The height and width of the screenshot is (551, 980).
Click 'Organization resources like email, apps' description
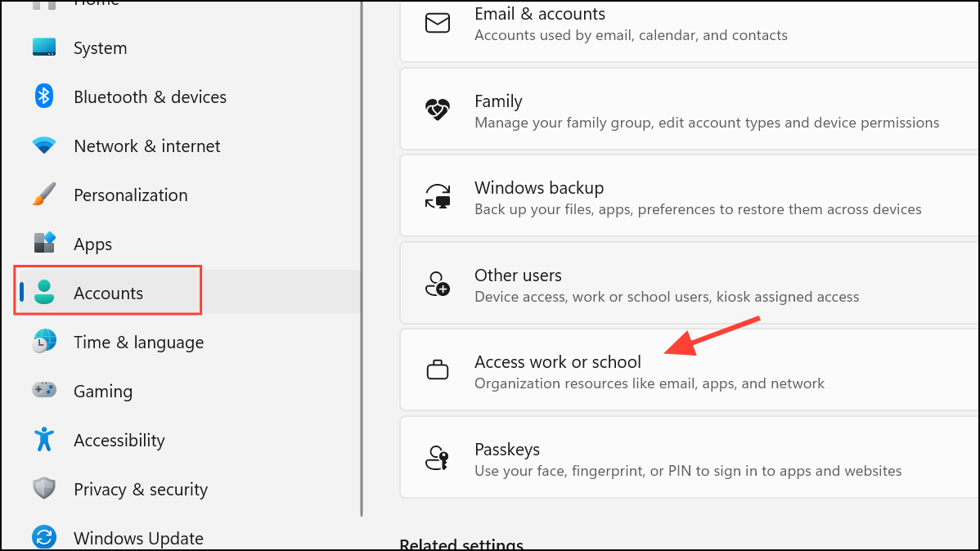tap(650, 383)
